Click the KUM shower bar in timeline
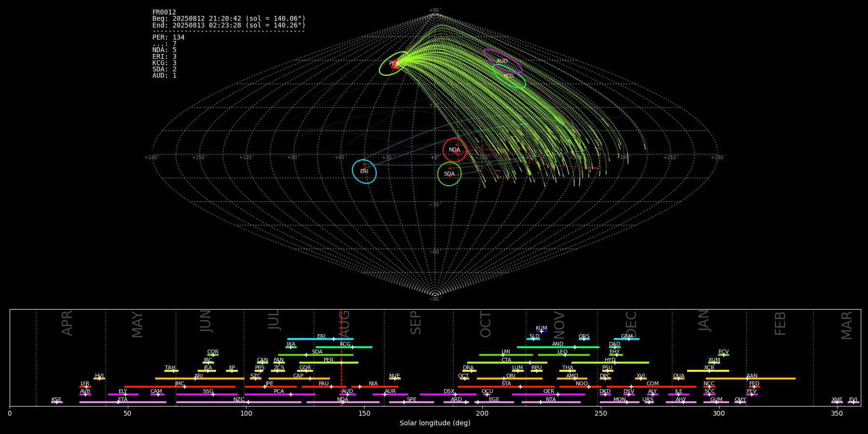This screenshot has height=434, width=868. (542, 331)
